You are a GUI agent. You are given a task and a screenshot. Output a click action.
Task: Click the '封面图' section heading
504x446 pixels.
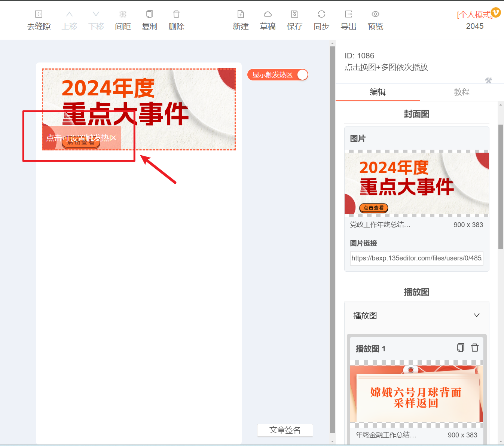416,114
